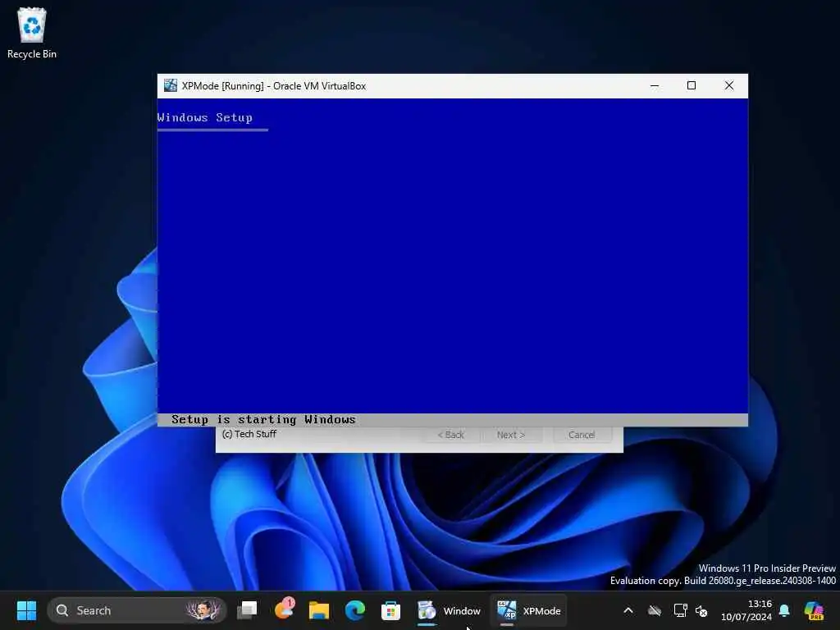
Task: Show hidden system tray icons
Action: pos(628,610)
